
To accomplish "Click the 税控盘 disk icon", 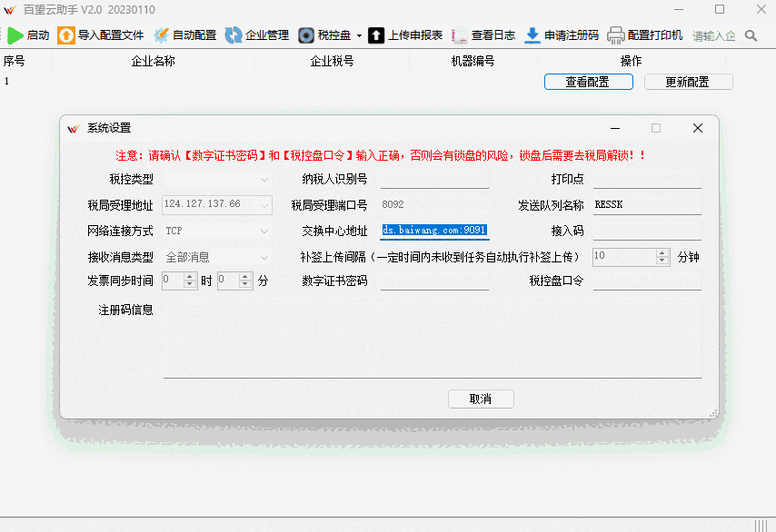I will point(306,35).
